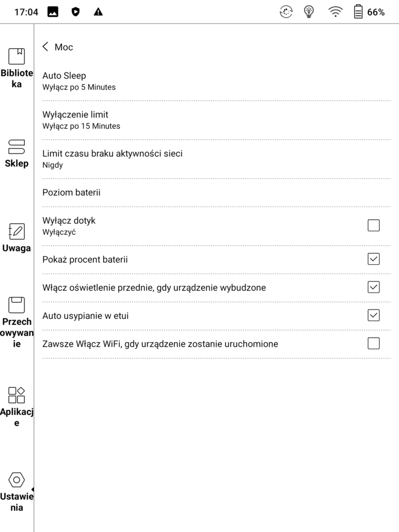Tap the front light bulb icon
The width and height of the screenshot is (399, 532).
pos(310,12)
